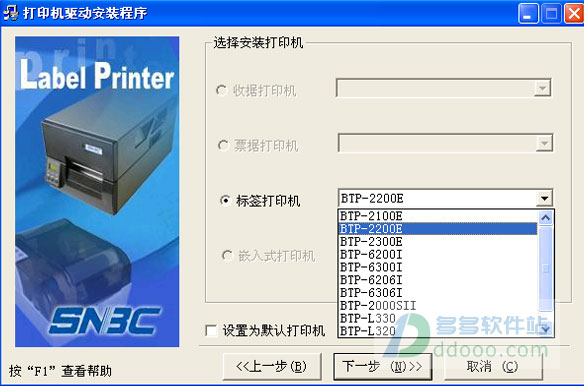Click the list scrollbar up arrow
The image size is (584, 386).
546,218
